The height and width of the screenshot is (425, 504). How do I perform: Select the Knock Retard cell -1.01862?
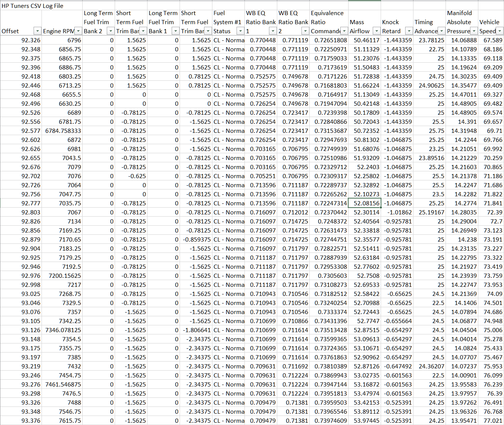coord(397,212)
